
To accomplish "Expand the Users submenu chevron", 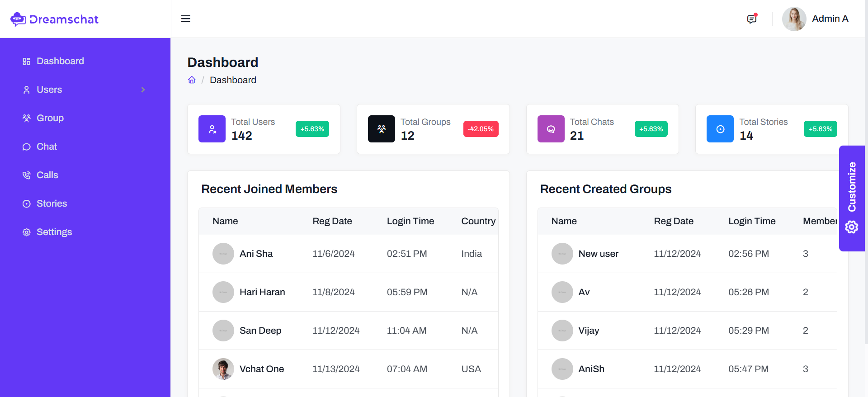I will 143,90.
